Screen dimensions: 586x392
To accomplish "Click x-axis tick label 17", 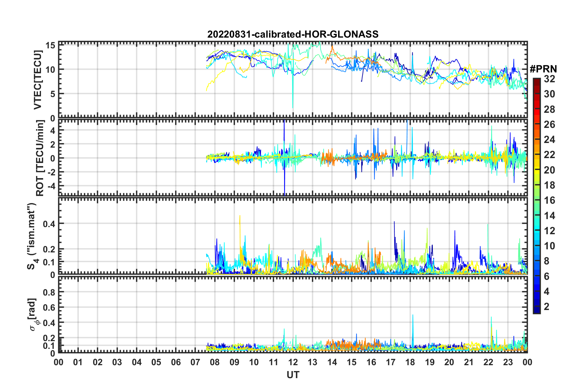I will [391, 362].
